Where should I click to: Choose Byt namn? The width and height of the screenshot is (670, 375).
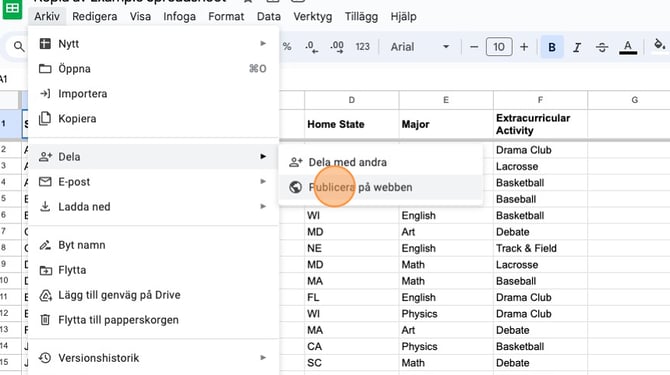[154, 245]
